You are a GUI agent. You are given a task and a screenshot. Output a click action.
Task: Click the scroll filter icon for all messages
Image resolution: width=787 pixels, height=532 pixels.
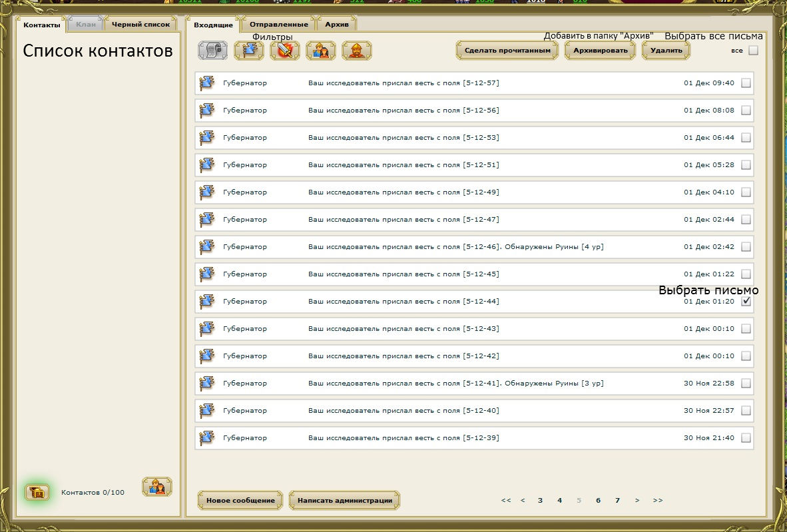coord(212,51)
